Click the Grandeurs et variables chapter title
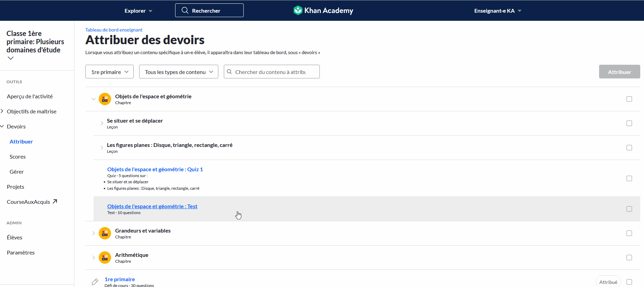Screen dimensions: 644x287 pos(143,230)
